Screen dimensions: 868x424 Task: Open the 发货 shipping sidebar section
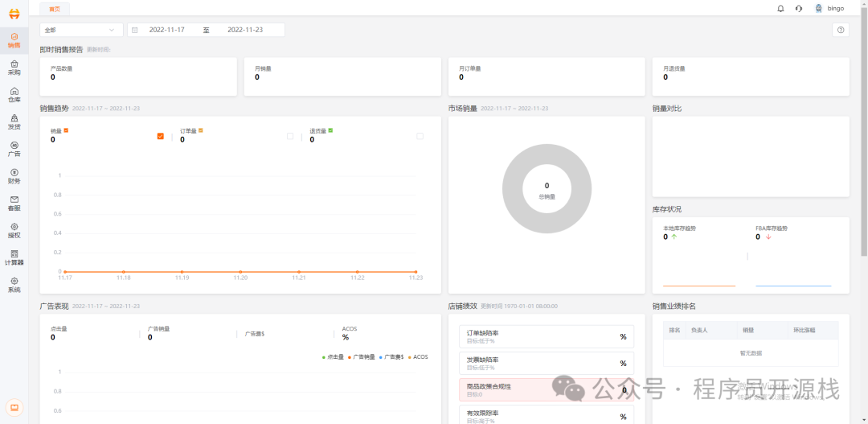coord(14,122)
